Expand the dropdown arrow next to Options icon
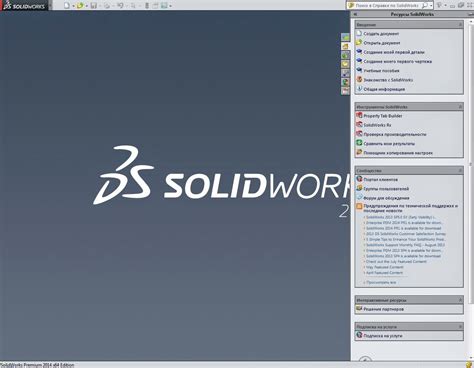Image resolution: width=474 pixels, height=368 pixels. [x=170, y=6]
